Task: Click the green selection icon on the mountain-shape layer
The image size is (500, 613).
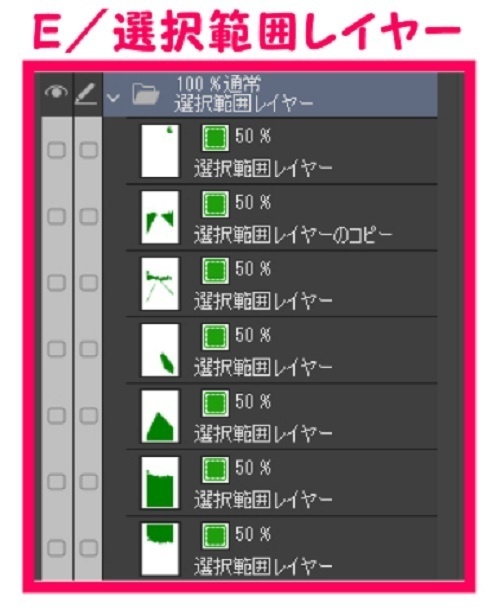Action: [215, 403]
